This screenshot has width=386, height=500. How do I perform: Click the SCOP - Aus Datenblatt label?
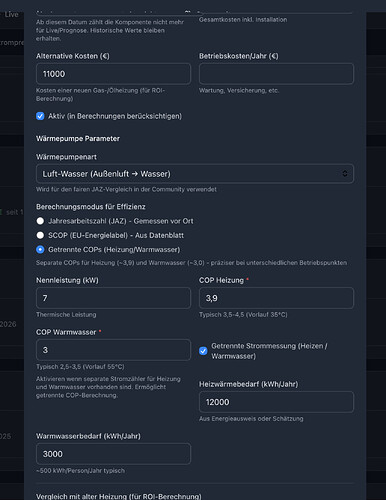pos(116,235)
